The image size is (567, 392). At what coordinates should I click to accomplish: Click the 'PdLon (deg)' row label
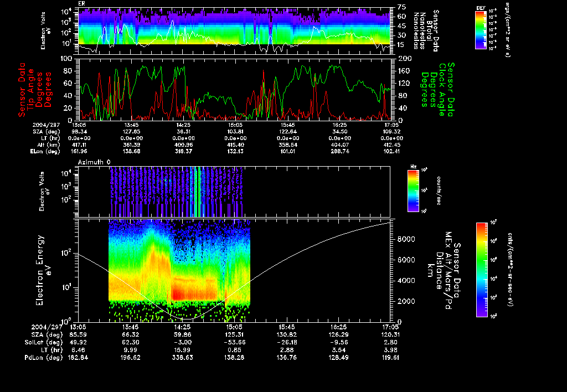tap(44, 358)
